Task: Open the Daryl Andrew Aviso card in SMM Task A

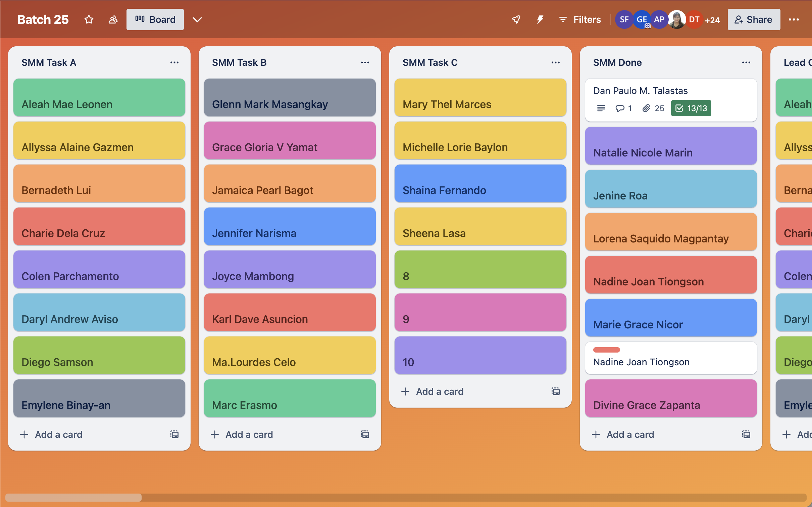Action: (99, 312)
